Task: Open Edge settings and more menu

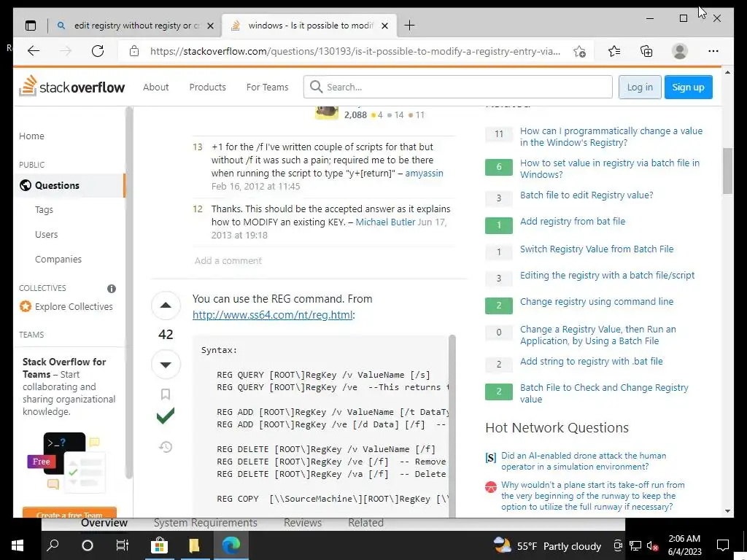Action: (x=713, y=51)
